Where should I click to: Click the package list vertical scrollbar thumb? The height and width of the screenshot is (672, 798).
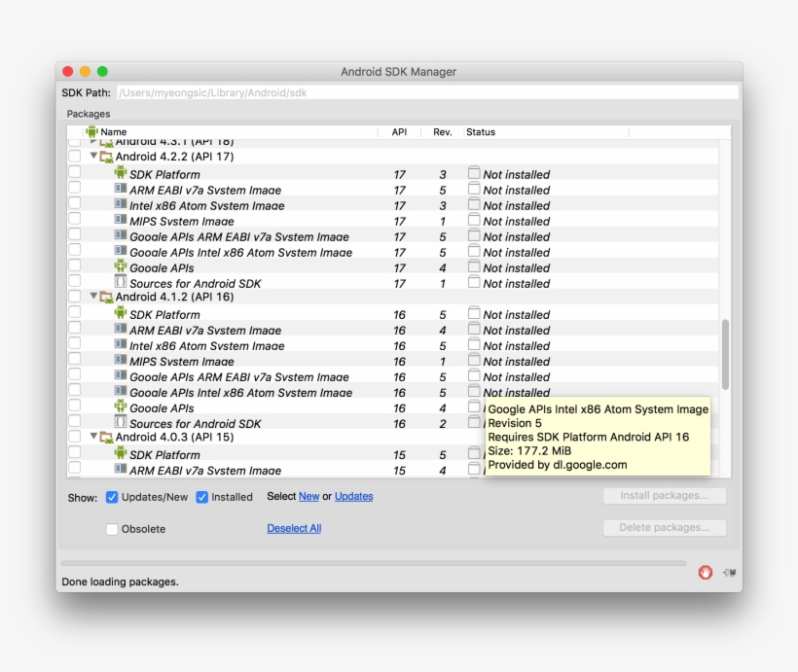(x=725, y=355)
